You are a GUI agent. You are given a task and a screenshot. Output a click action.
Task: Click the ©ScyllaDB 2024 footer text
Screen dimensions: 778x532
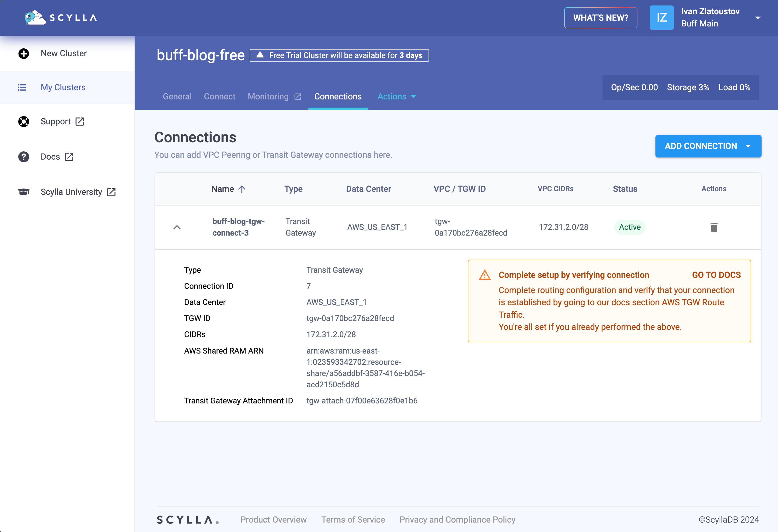click(x=728, y=519)
